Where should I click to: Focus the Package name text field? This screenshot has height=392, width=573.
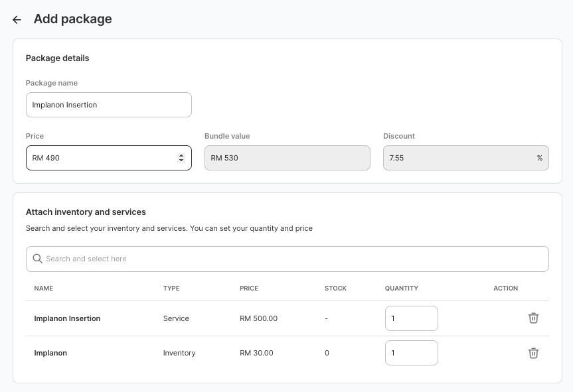click(108, 105)
